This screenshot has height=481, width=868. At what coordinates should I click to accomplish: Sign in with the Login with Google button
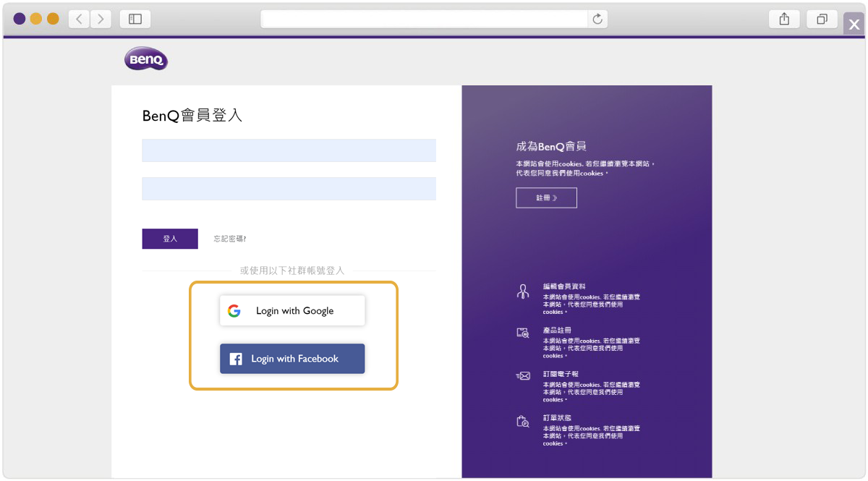tap(292, 311)
